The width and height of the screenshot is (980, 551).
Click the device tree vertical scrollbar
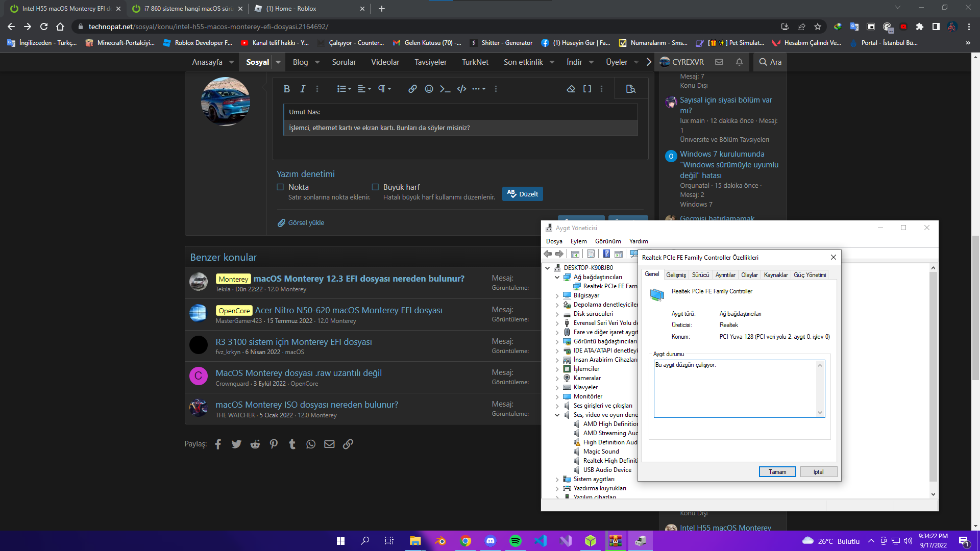[x=933, y=378]
